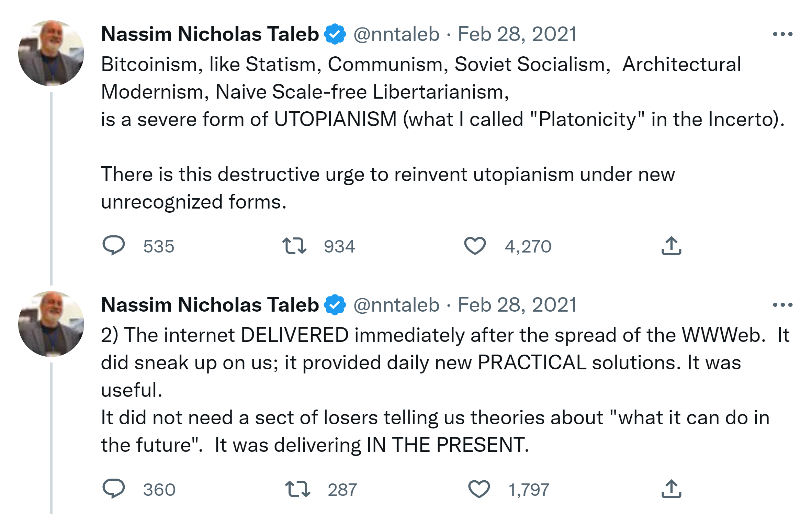
Task: Open more options menu on first tweet
Action: 782,34
